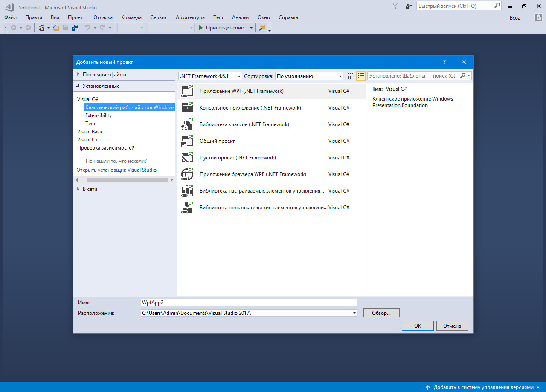
Task: Click the Undo arrow icon in the toolbar
Action: coord(87,28)
